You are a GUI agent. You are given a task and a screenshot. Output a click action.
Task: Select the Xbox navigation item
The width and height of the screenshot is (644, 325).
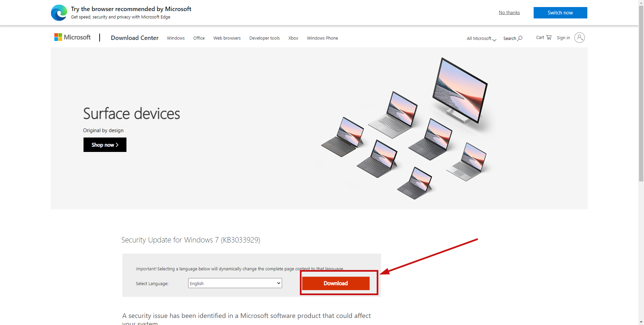pos(293,38)
